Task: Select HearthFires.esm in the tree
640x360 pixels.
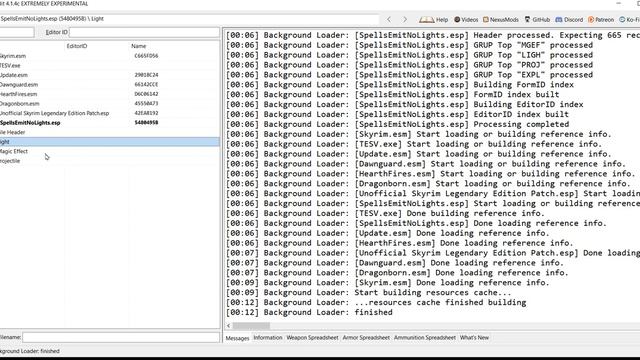Action: click(x=18, y=94)
